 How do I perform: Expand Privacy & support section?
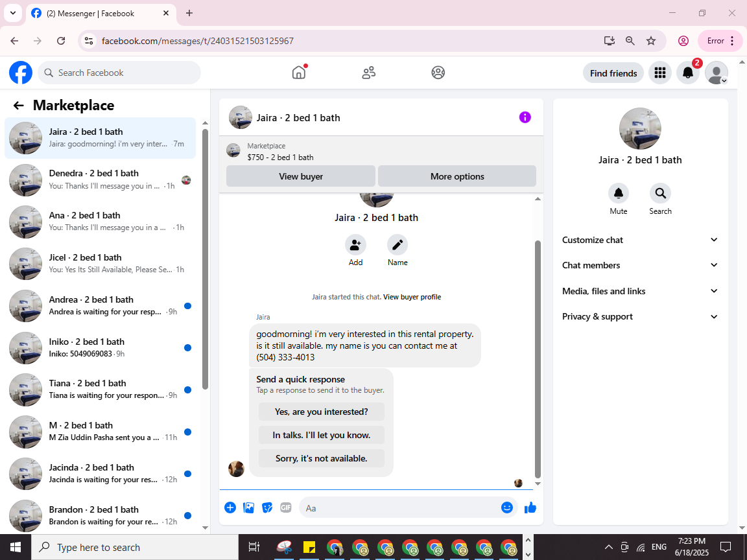pos(640,317)
